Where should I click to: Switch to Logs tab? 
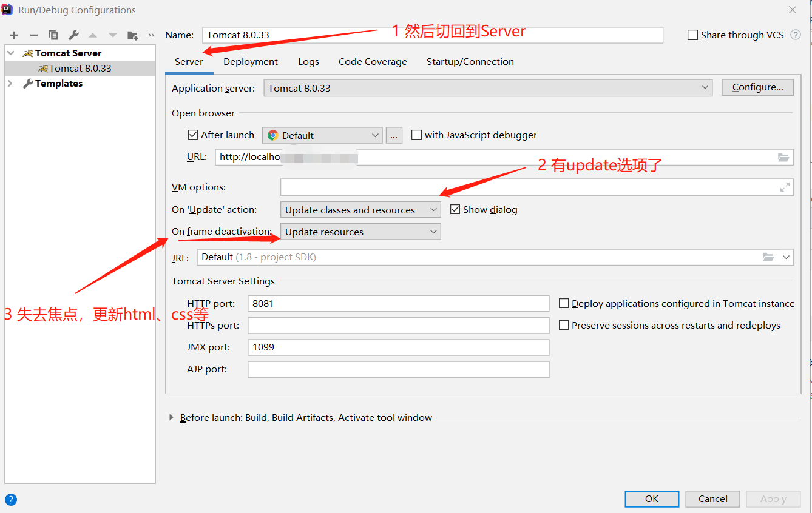(308, 62)
